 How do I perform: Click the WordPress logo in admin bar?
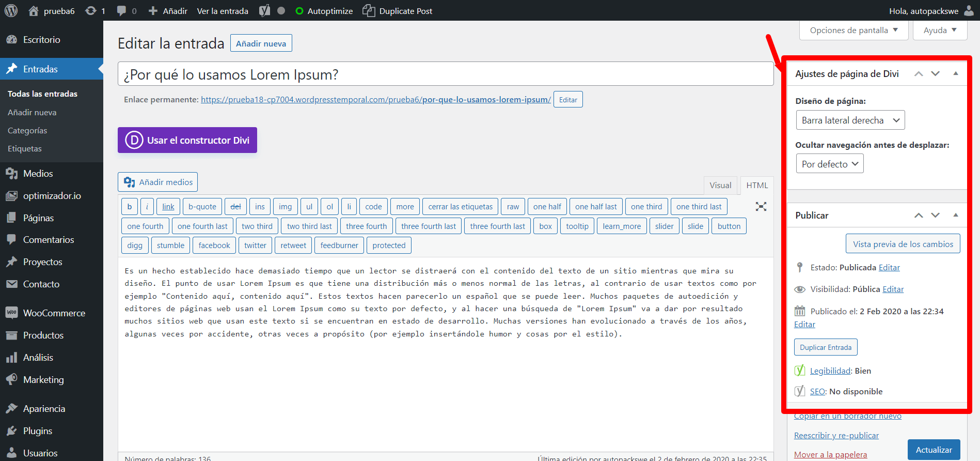(x=11, y=11)
